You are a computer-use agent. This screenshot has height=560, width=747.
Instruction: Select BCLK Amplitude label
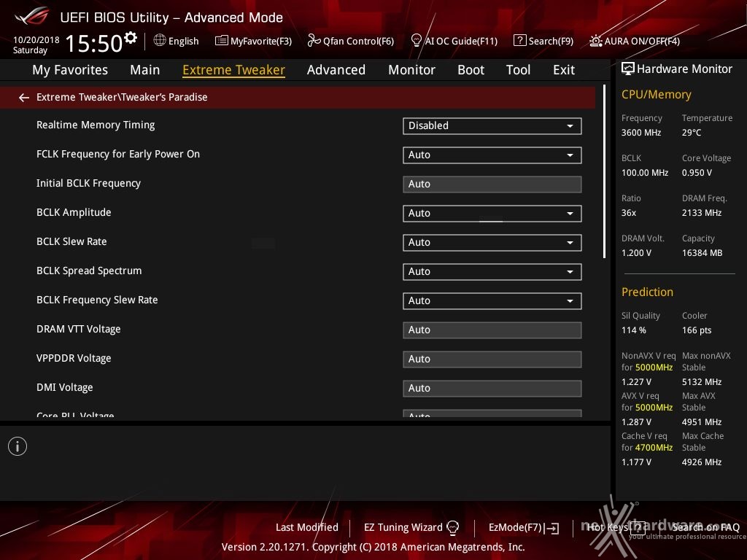(x=74, y=212)
